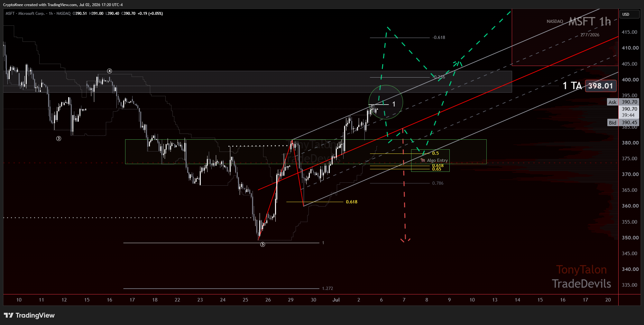Click the 370.00 price scale label
Image resolution: width=644 pixels, height=325 pixels.
[x=630, y=174]
